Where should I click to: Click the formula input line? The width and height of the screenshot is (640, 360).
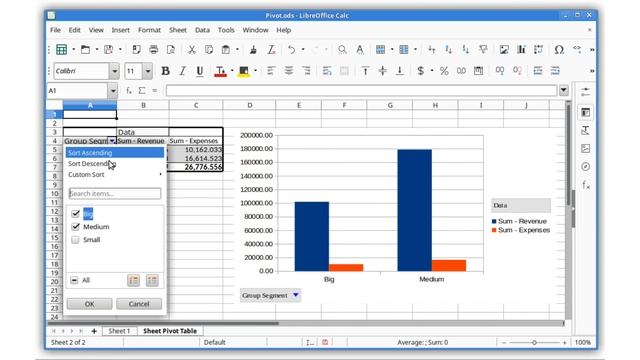[362, 90]
